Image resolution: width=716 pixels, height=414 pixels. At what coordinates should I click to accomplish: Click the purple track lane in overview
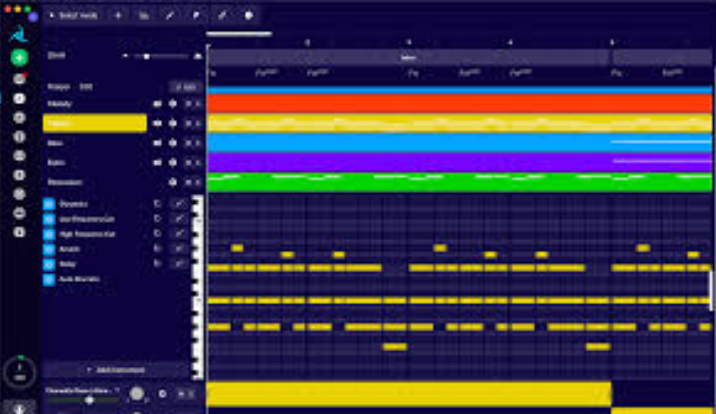(x=459, y=162)
